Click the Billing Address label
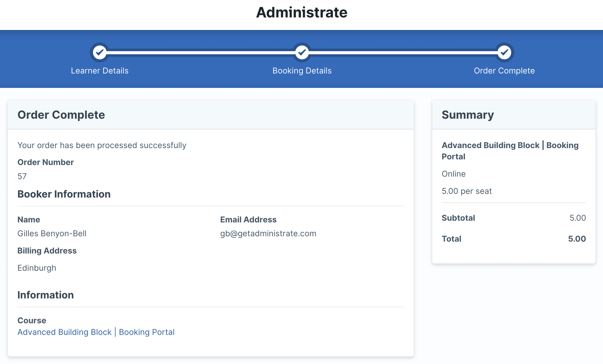Screen dimensions: 603x364 pos(47,251)
